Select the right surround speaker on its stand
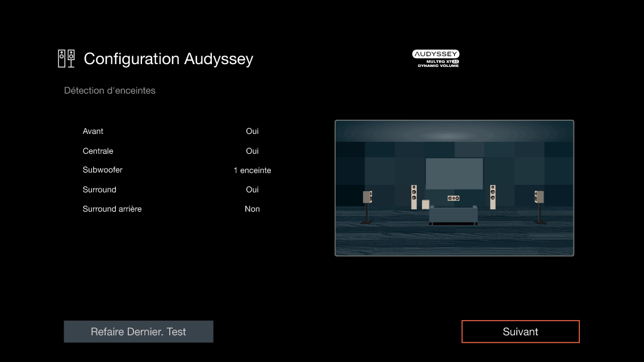The height and width of the screenshot is (362, 644). 537,196
